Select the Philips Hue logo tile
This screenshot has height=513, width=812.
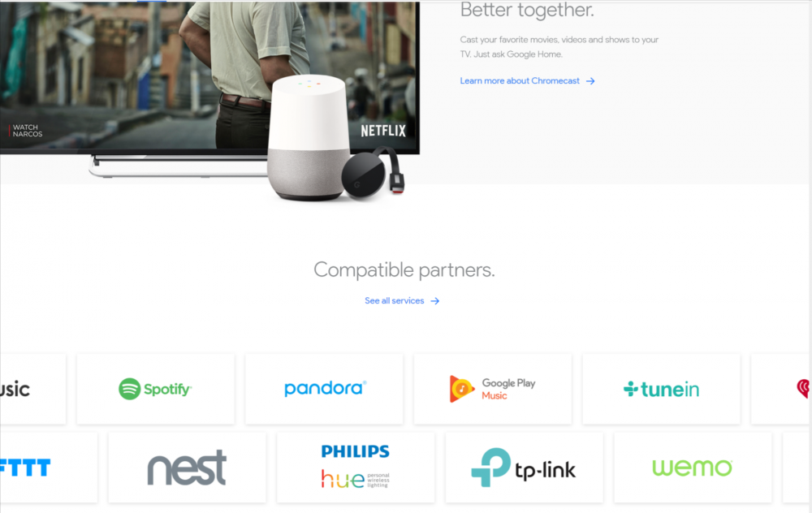(x=356, y=468)
